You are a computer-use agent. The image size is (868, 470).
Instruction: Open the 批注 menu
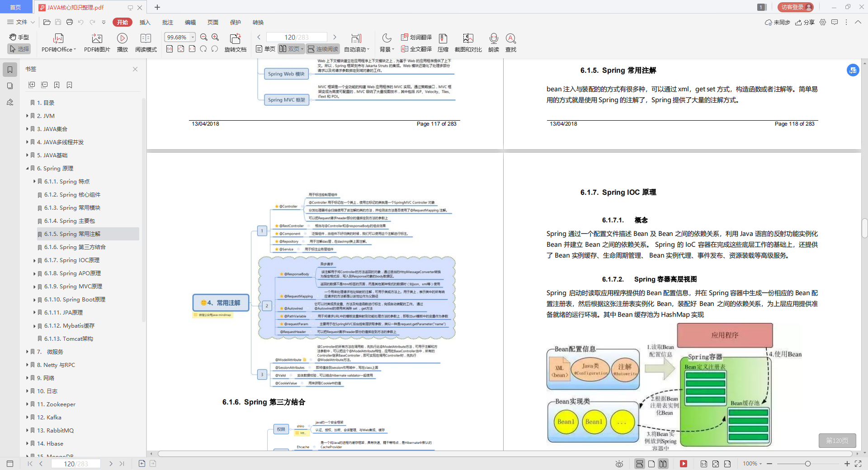167,22
